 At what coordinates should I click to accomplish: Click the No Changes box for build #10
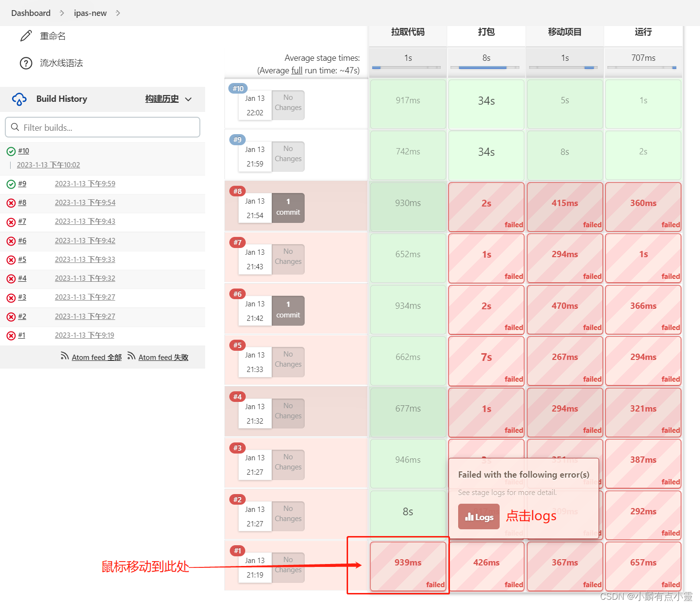click(288, 105)
